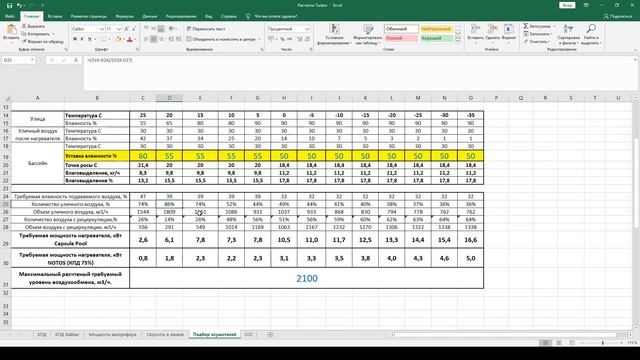
Task: Open the font name combo box Calibri
Action: coord(88,29)
